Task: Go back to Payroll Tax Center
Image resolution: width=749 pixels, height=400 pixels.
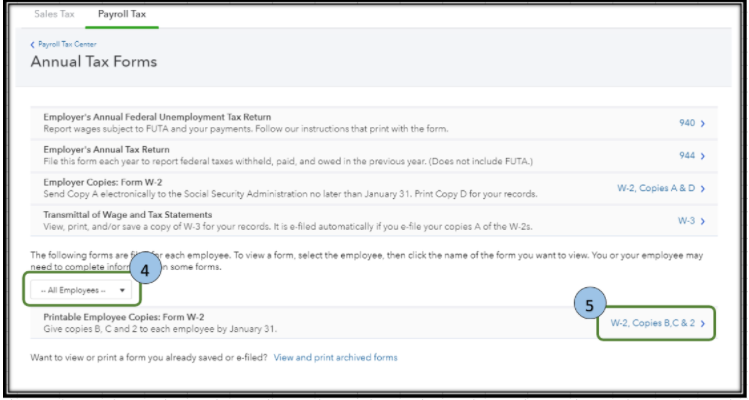Action: click(62, 45)
